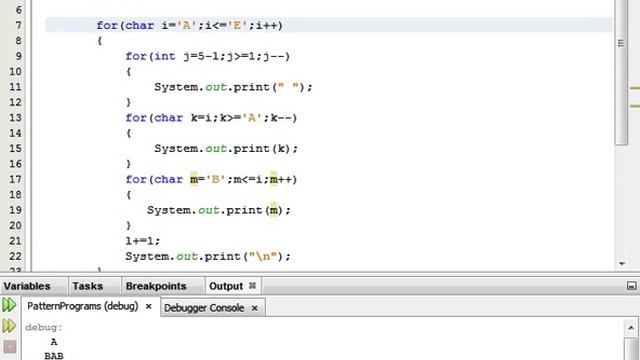Close the Output tab
The width and height of the screenshot is (640, 360).
pos(252,286)
